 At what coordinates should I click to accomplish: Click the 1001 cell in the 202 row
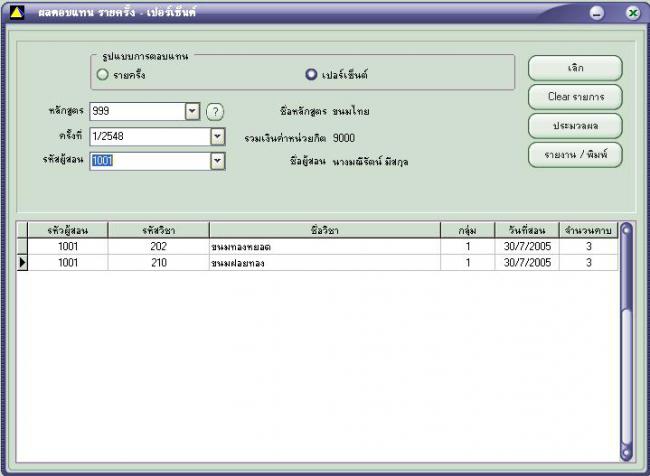point(68,247)
